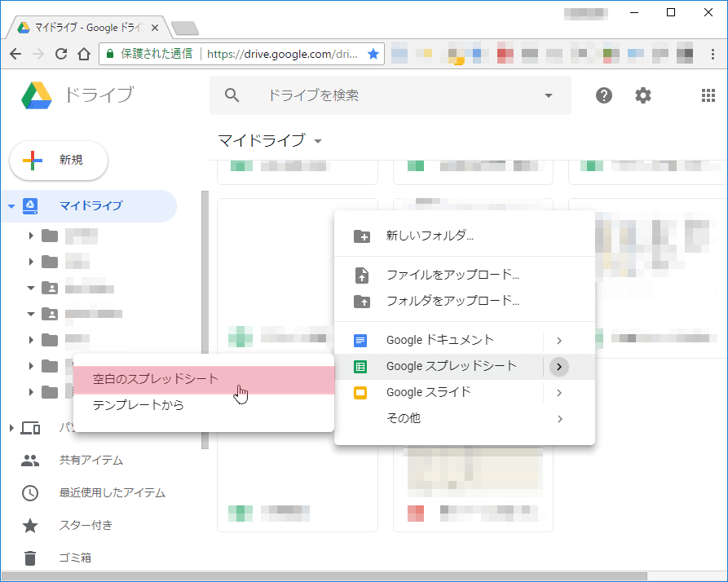728x582 pixels.
Task: Select ファイルをアップロード menu item
Action: (465, 276)
